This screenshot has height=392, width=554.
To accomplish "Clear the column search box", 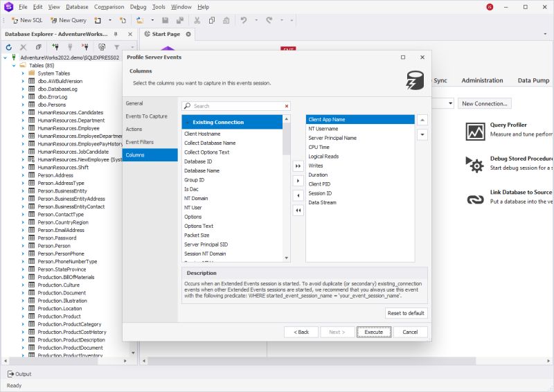I will coord(287,106).
